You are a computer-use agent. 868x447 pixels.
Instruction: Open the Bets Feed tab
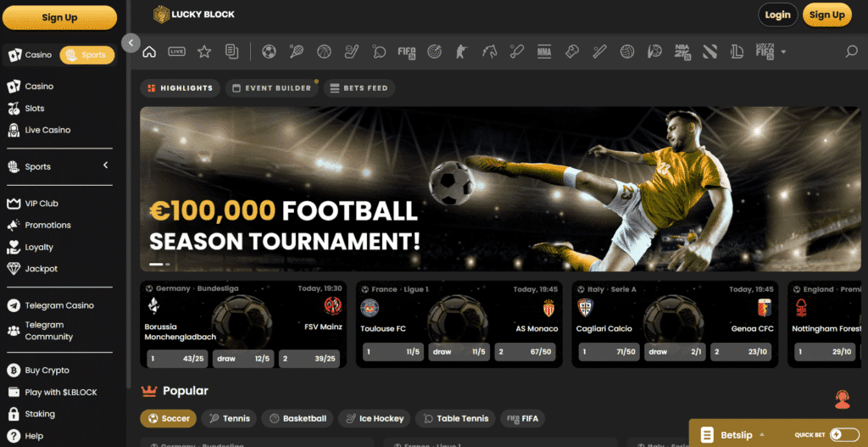coord(359,88)
